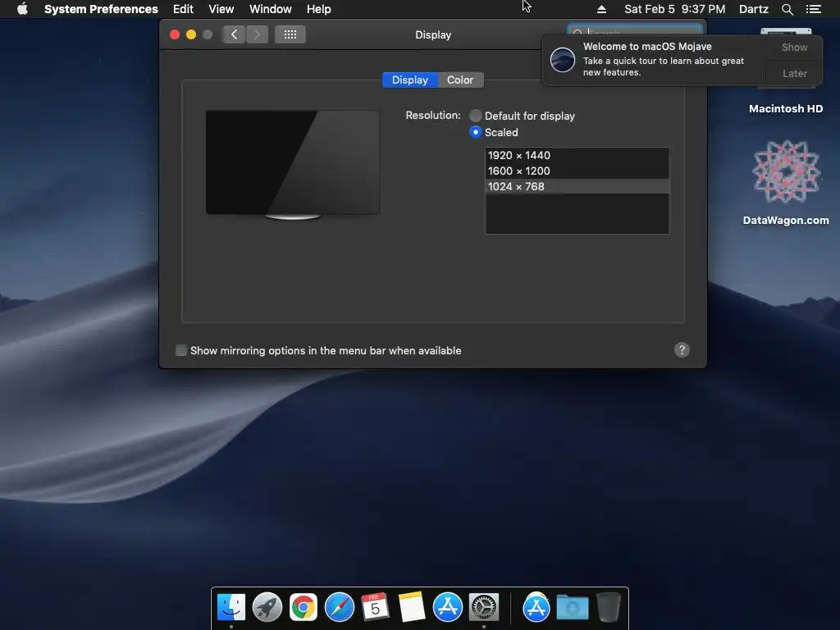Open the App Store icon right of Dock divider
This screenshot has height=630, width=840.
click(x=536, y=608)
